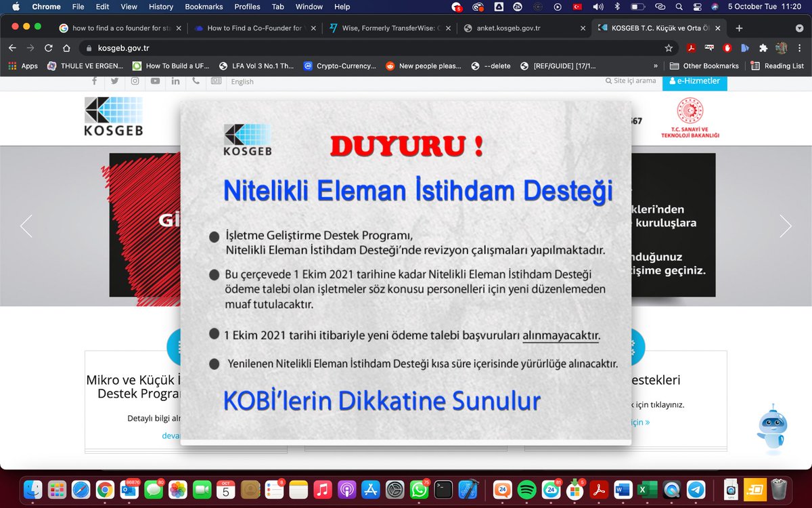Click the kosgeb.gov.tr address bar

[x=372, y=48]
